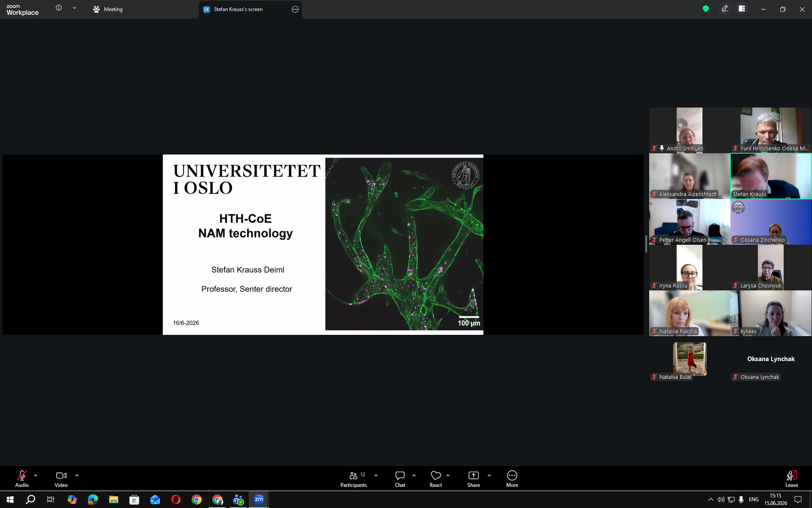Expand participants options arrow
This screenshot has height=508, width=812.
coord(376,475)
